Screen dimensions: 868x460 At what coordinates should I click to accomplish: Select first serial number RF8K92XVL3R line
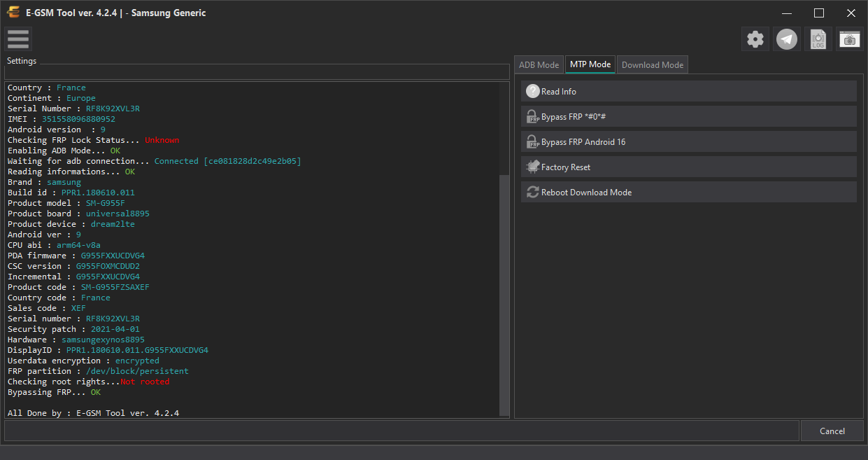(73, 109)
